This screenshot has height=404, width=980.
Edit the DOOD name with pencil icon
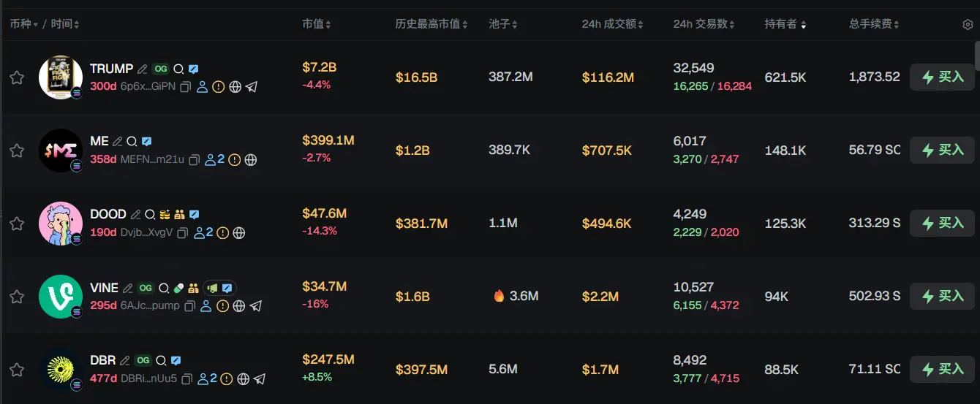click(x=135, y=215)
